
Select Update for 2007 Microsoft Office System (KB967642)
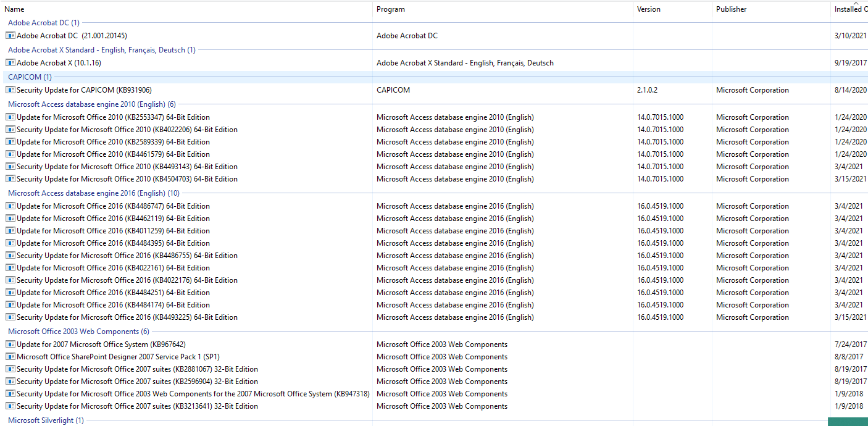101,345
